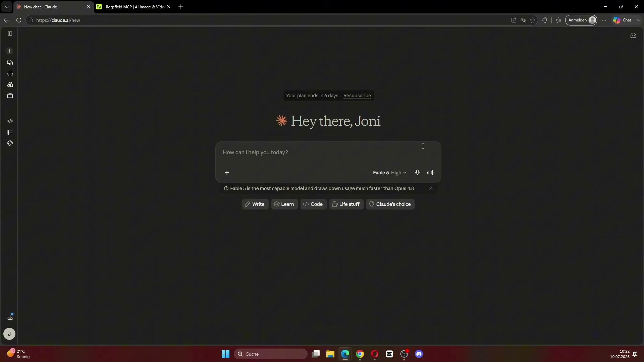Reload the current page

click(x=19, y=20)
